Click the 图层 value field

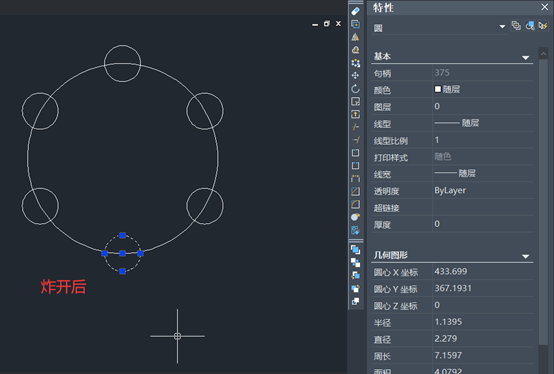483,106
